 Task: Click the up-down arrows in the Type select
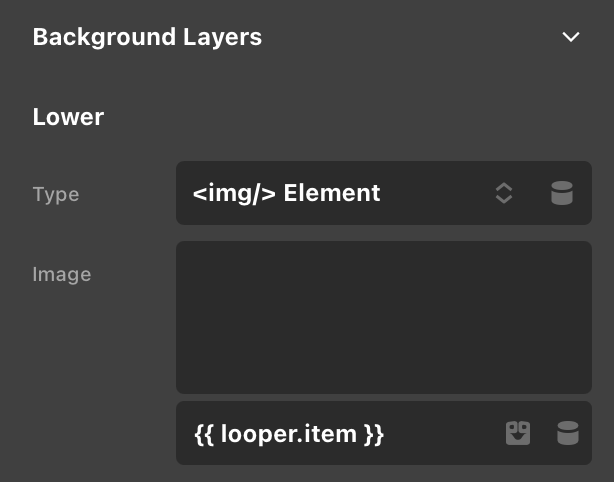click(x=504, y=193)
